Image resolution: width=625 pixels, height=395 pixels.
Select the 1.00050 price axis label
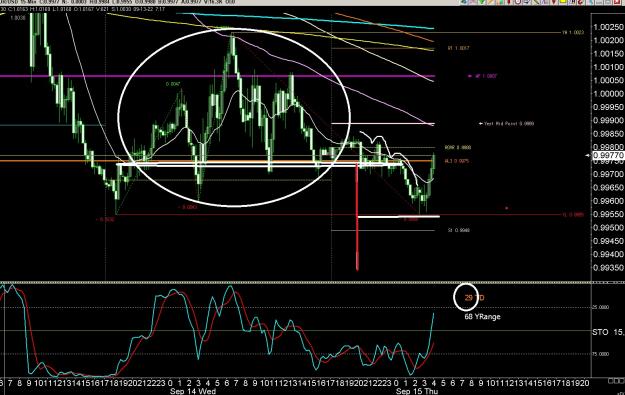pos(609,81)
